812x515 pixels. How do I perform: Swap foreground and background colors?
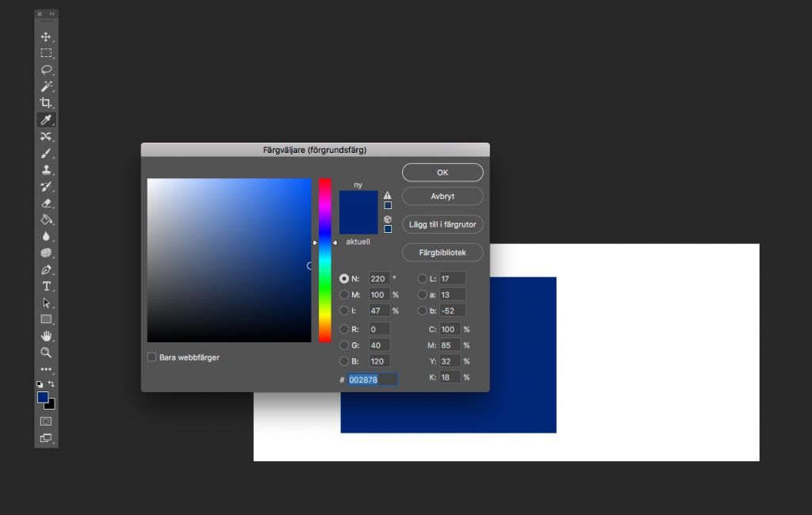(52, 383)
